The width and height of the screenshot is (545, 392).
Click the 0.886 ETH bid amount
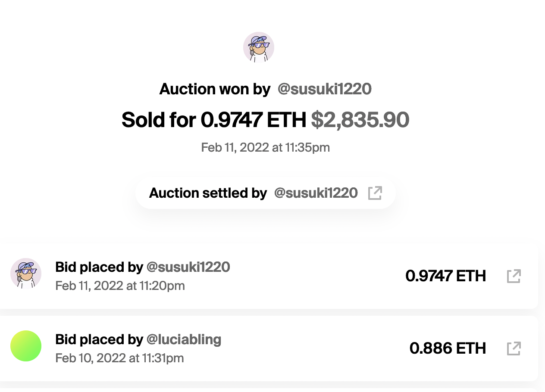click(x=448, y=348)
